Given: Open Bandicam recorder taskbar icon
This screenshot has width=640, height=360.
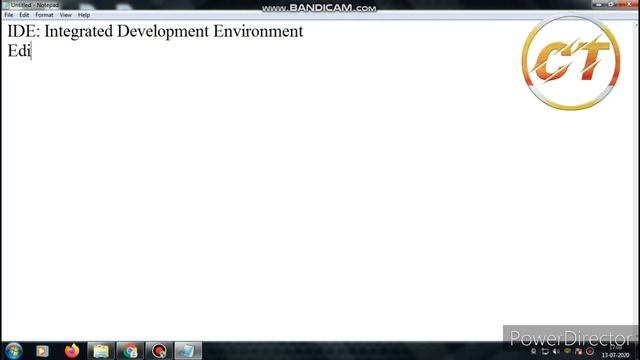Looking at the screenshot, I should point(159,351).
